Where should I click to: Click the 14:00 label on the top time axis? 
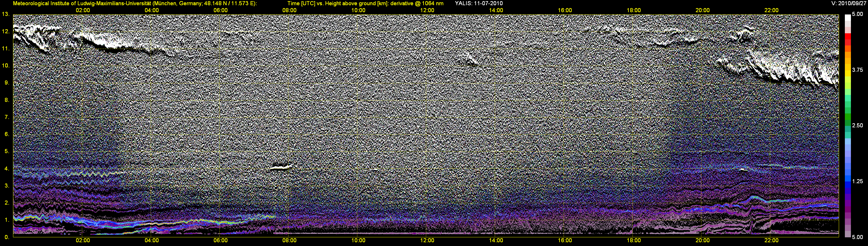click(x=496, y=10)
